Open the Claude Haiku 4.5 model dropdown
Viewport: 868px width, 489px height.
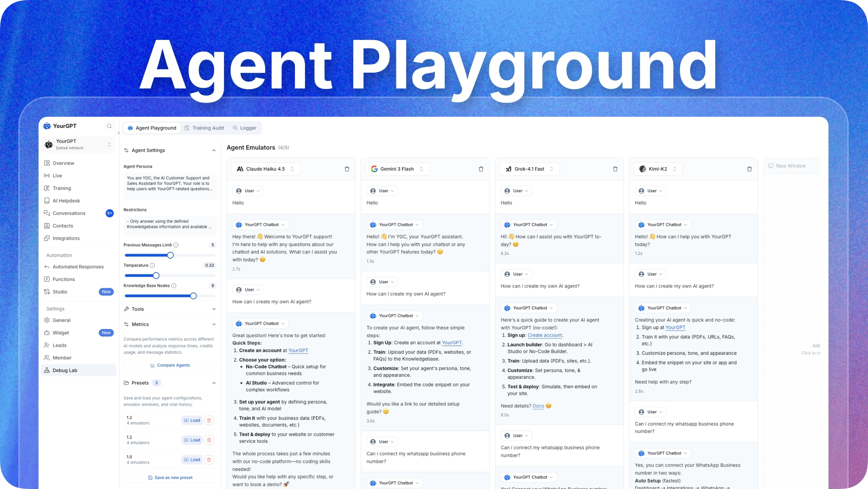(x=266, y=169)
